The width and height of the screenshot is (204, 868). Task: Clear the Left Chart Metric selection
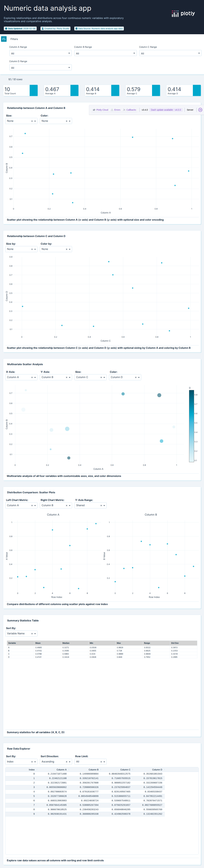tap(32, 505)
